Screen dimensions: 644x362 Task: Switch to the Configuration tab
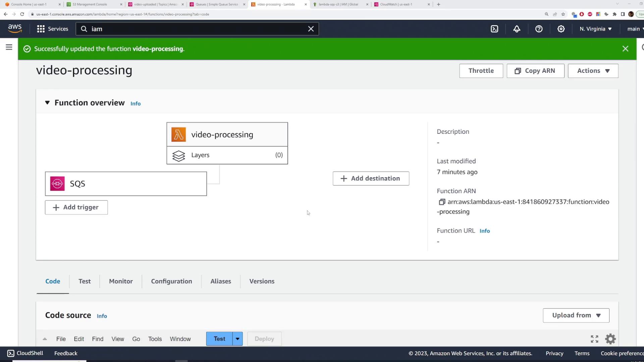click(x=171, y=281)
